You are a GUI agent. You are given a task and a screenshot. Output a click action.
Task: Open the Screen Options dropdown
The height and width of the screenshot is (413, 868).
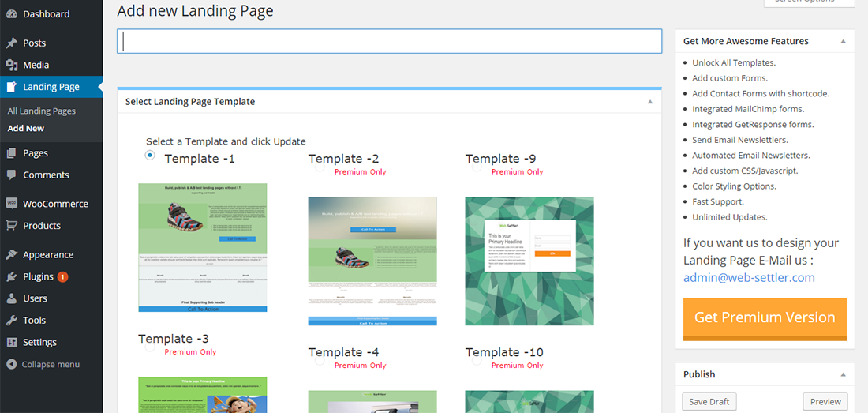click(810, 3)
